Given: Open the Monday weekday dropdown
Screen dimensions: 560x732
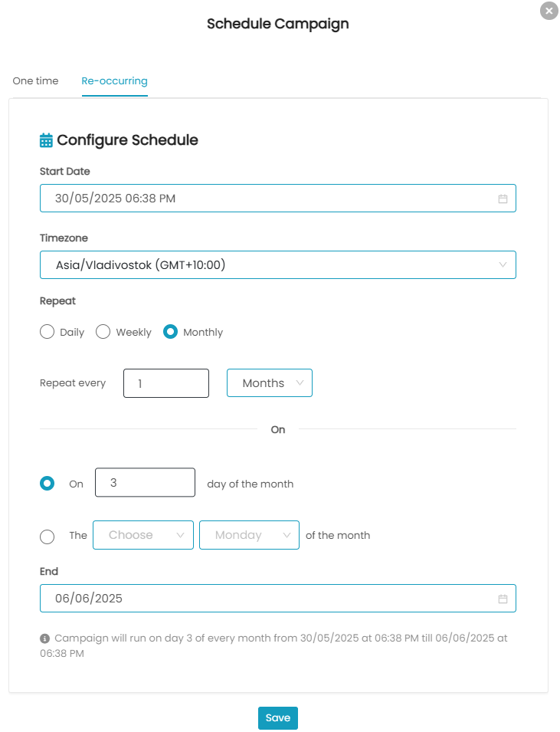Looking at the screenshot, I should [249, 535].
